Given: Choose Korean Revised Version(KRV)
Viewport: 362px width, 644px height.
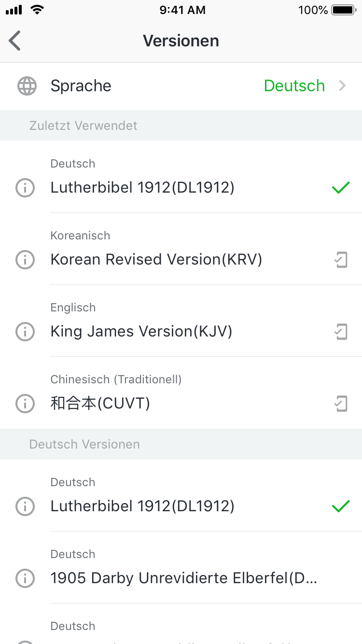Looking at the screenshot, I should (x=156, y=260).
